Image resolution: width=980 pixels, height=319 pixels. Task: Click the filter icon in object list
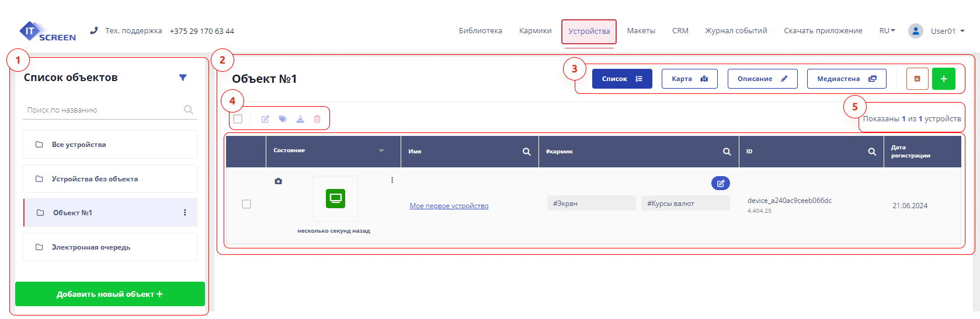183,78
